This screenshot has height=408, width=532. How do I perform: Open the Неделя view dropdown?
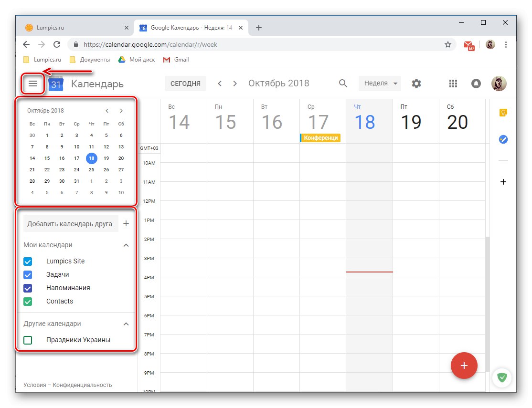click(x=379, y=83)
